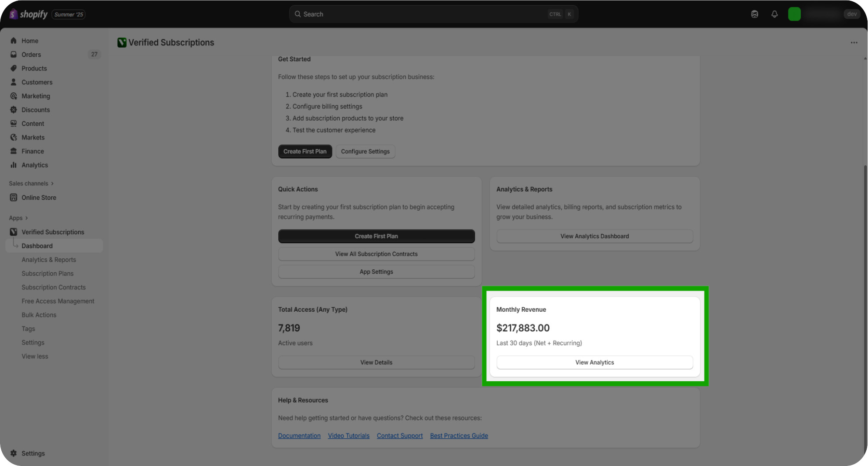Open Subscription Plans in sidebar
The image size is (868, 466).
click(x=48, y=274)
